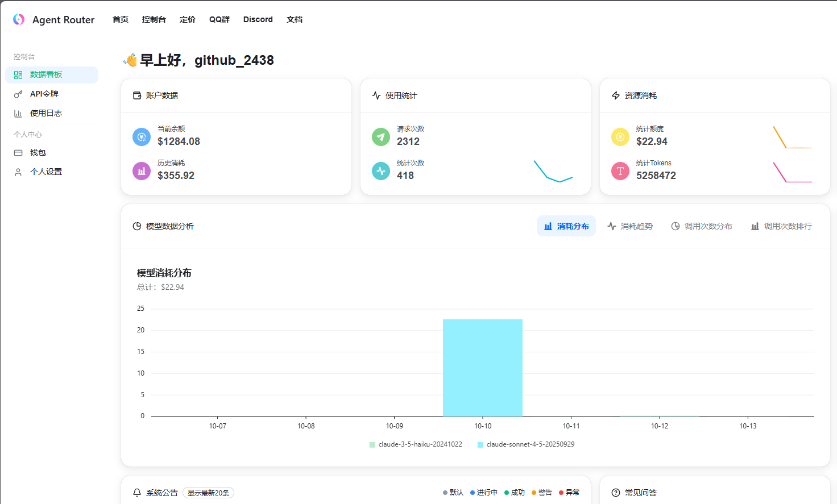Click the 2312 请求次数 value
Screen dimensions: 837x504
408,141
